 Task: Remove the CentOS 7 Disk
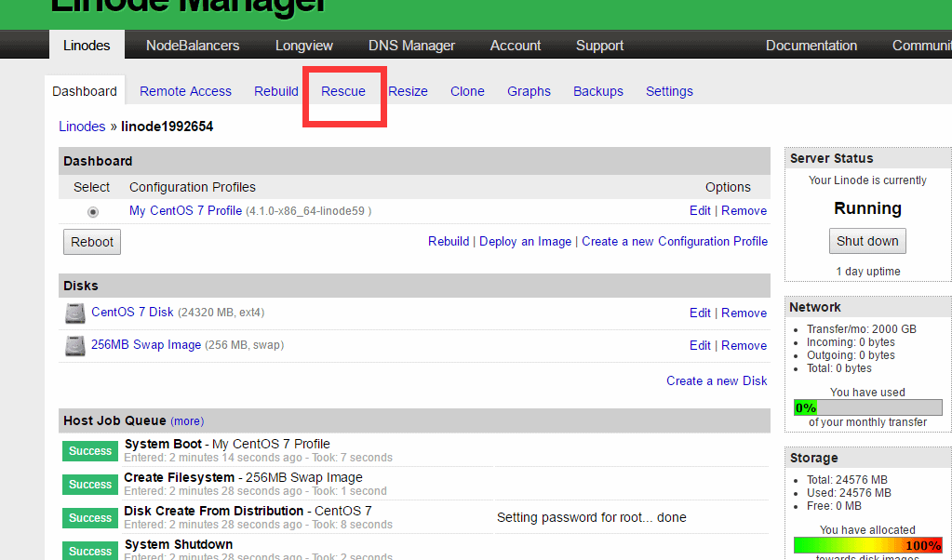(744, 313)
